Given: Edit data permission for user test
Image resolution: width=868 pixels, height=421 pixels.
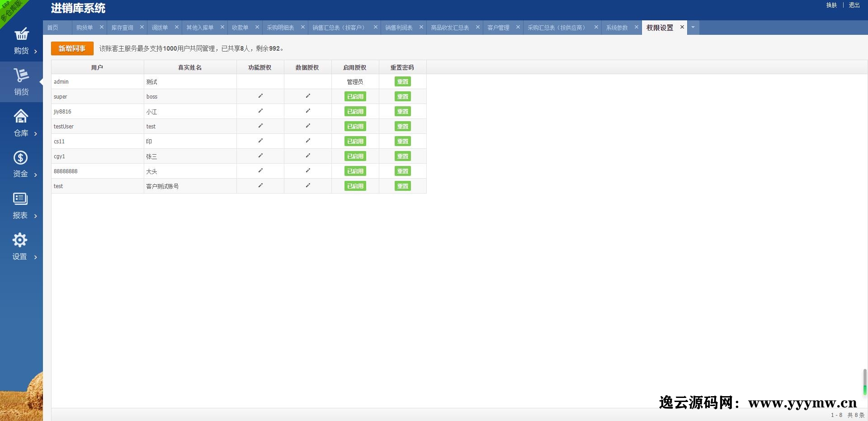Looking at the screenshot, I should tap(308, 185).
